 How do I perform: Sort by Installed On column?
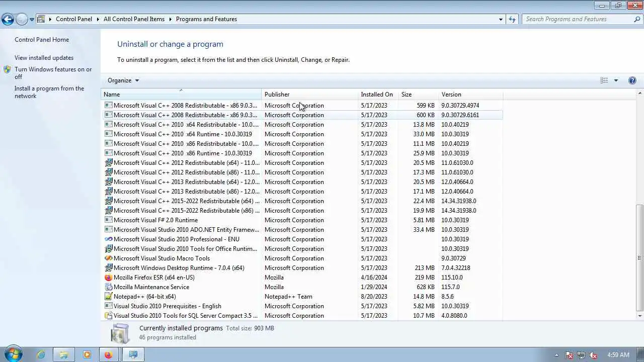(x=378, y=95)
